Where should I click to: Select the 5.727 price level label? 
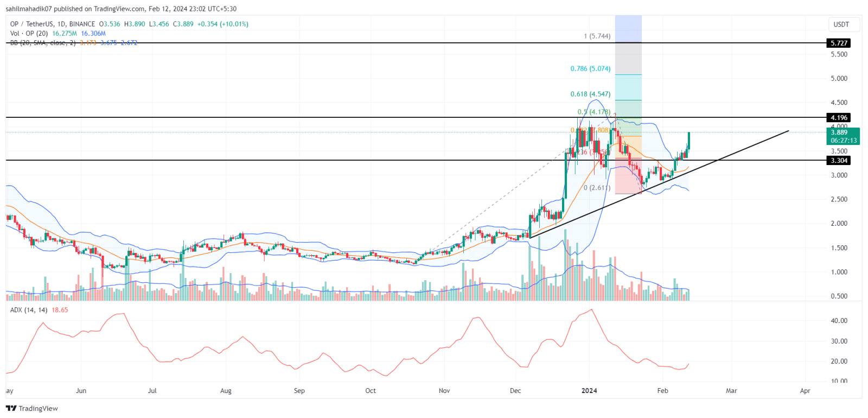coord(839,43)
